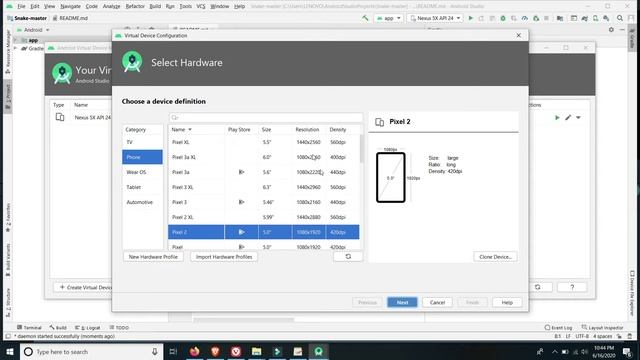This screenshot has height=360, width=640.
Task: Sort devices by Name column header
Action: pos(196,129)
